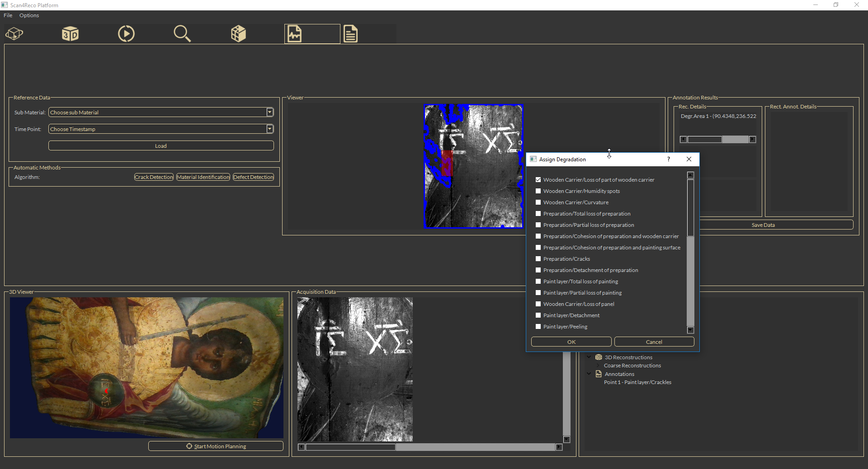Check Paint layer/Detachment
Viewport: 868px width, 469px height.
click(x=538, y=315)
